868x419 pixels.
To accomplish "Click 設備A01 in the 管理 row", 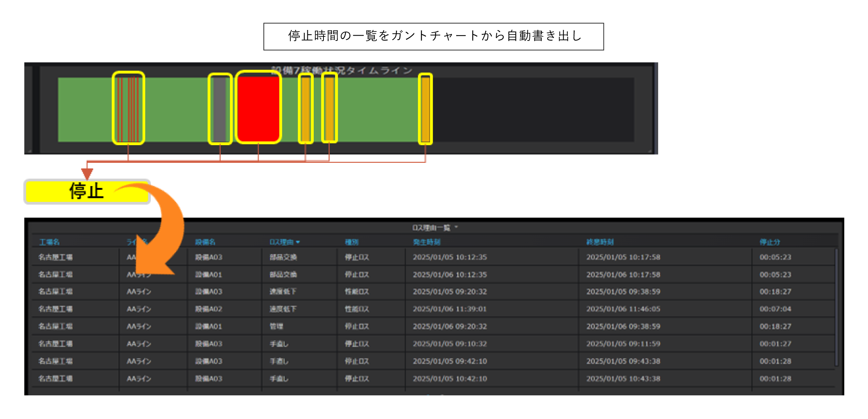I will click(209, 326).
